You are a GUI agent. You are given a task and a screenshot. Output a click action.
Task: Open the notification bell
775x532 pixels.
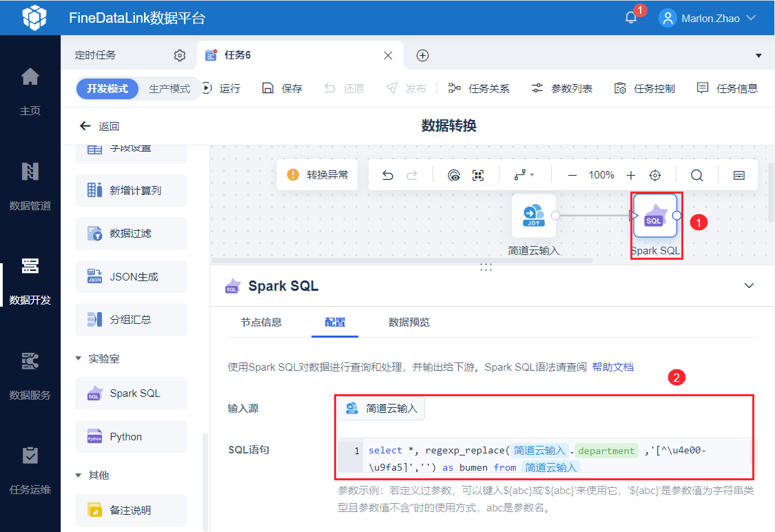(x=630, y=18)
